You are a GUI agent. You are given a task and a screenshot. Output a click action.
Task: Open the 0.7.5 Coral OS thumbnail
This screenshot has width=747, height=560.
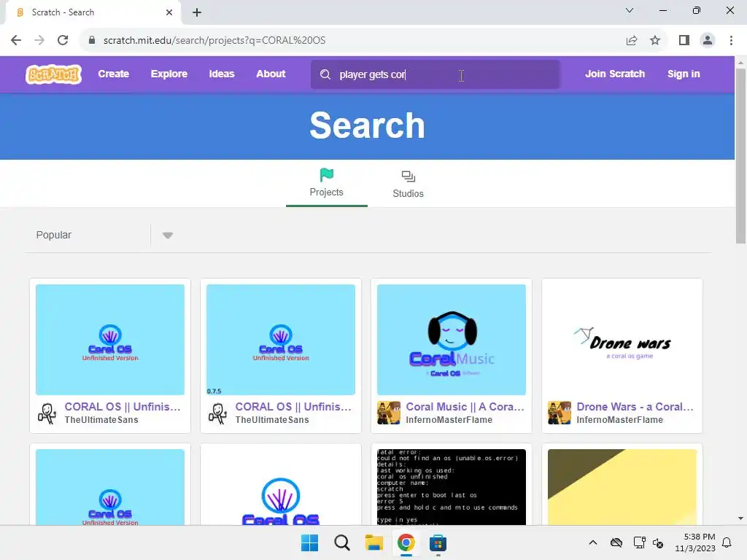pos(281,340)
